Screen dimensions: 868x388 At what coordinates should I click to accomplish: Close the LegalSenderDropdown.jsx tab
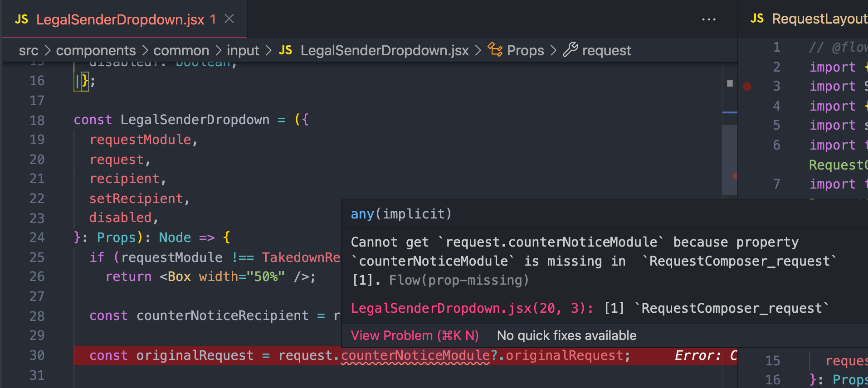click(229, 19)
